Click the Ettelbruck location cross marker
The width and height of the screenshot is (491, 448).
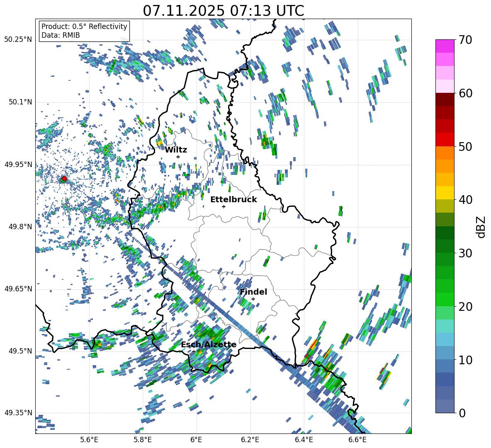[x=224, y=206]
